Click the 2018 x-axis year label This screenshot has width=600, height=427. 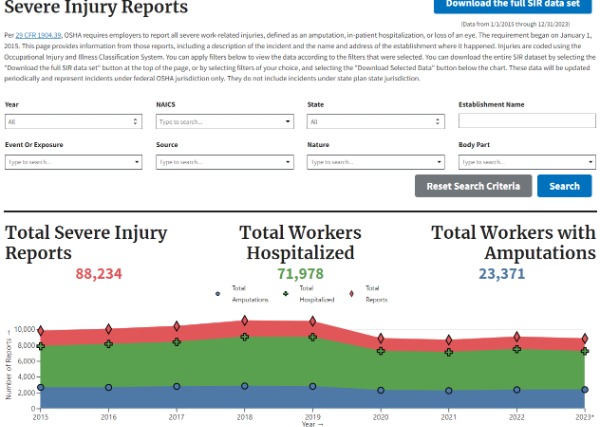click(x=245, y=417)
